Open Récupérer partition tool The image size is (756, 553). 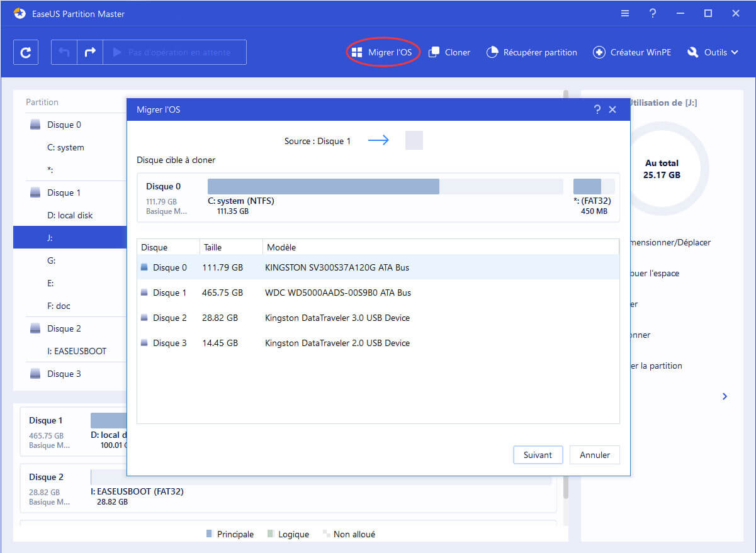(x=532, y=52)
